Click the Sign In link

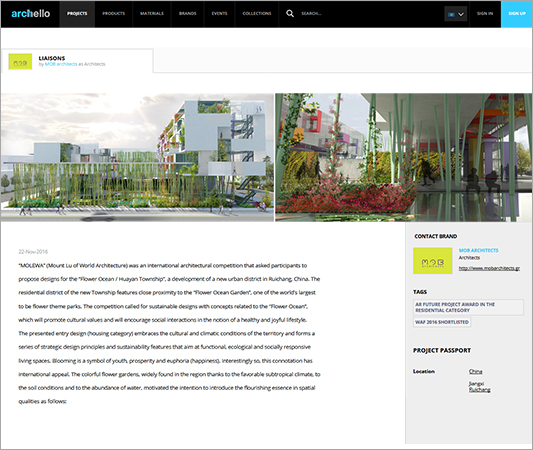point(485,14)
